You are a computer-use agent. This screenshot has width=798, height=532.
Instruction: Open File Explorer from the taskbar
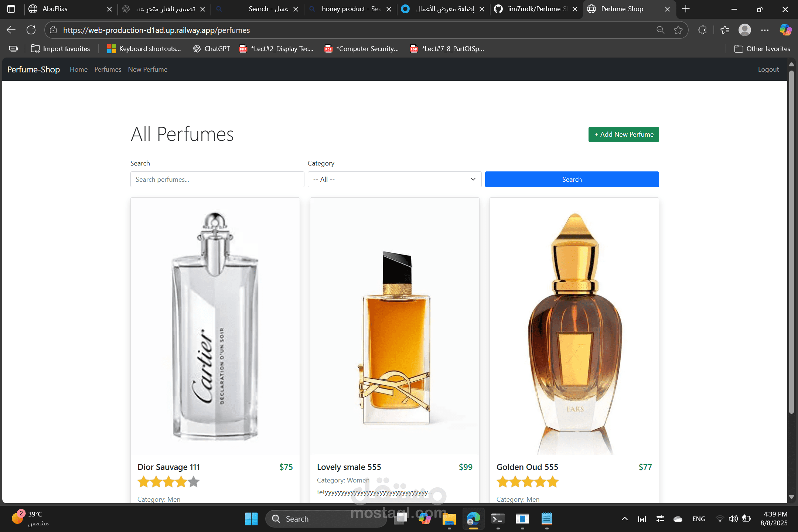[449, 519]
